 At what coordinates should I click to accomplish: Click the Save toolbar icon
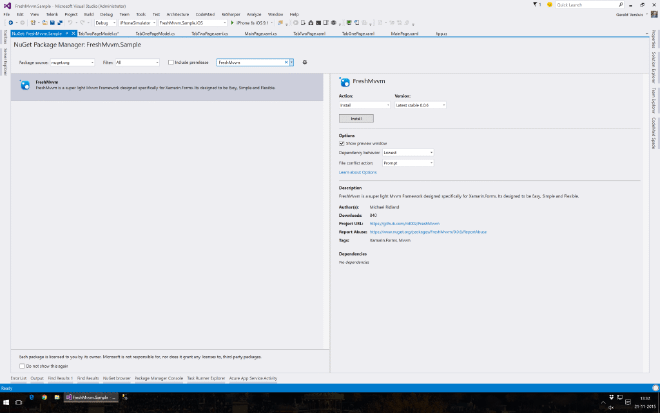pos(52,23)
